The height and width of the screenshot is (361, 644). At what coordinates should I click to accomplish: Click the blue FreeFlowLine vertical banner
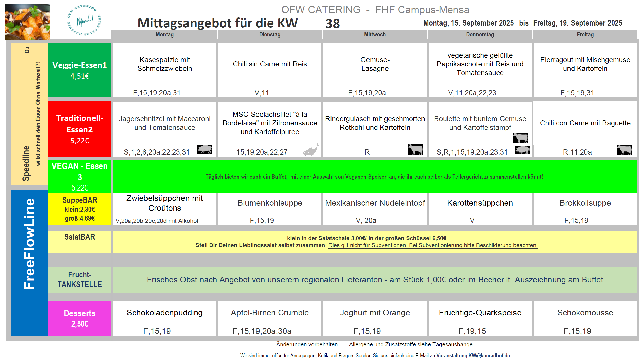29,263
